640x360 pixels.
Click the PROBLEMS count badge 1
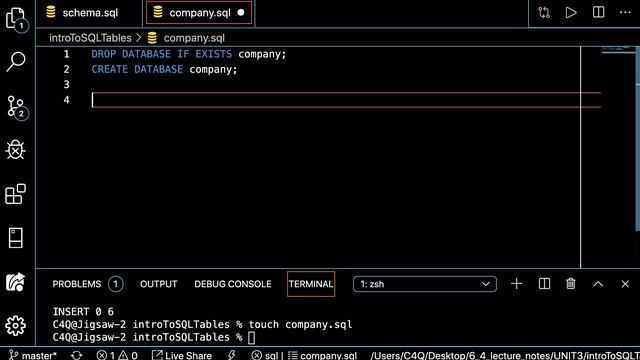point(116,284)
